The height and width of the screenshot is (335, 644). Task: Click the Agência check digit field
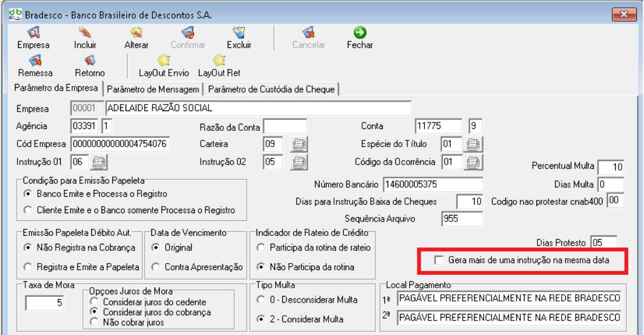[x=106, y=125]
